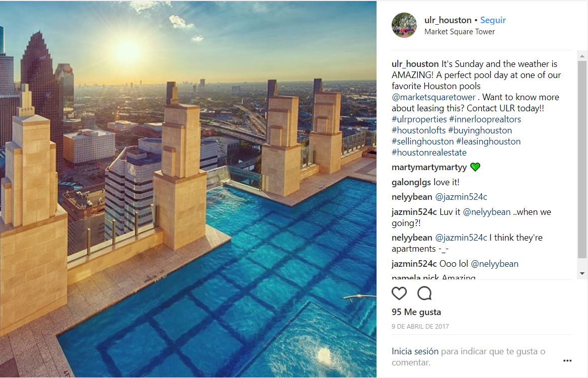Click the comments scrollbar thumb
The image size is (588, 378).
(x=582, y=160)
